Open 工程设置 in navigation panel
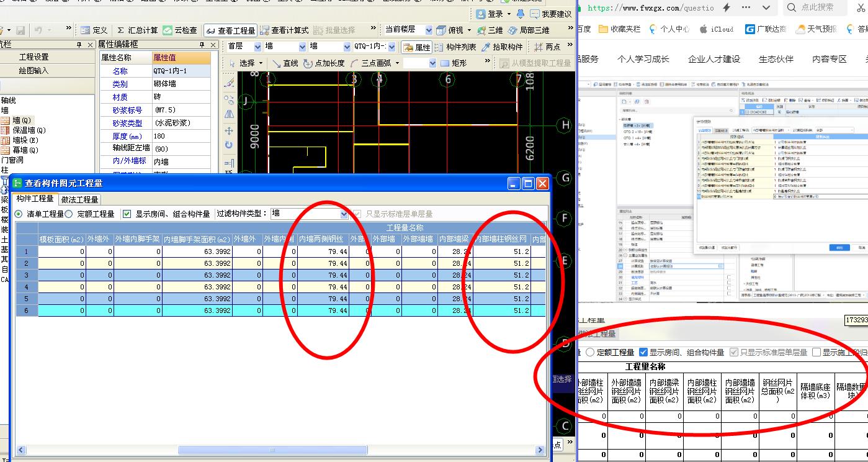868x462 pixels. click(x=34, y=57)
